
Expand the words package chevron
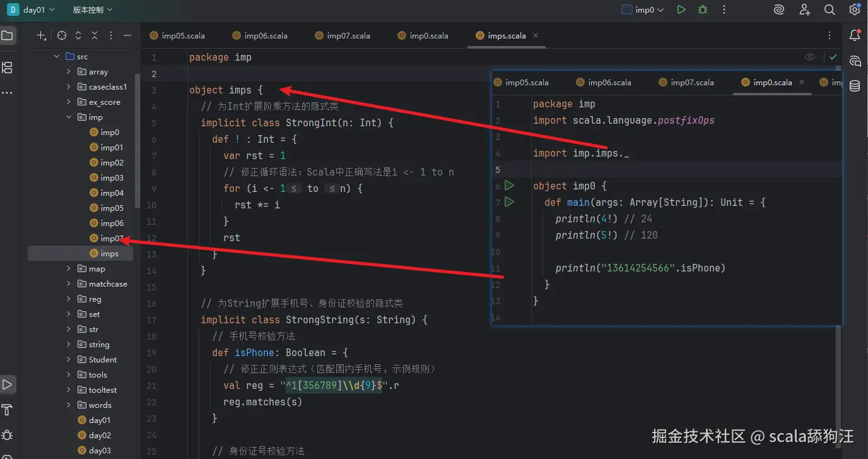point(69,405)
